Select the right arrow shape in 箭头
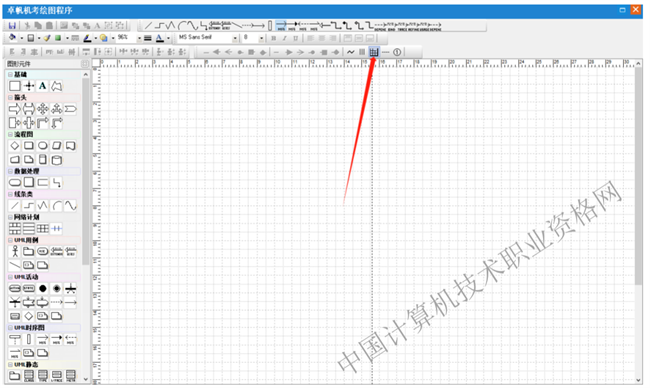The height and width of the screenshot is (388, 650). coord(15,109)
